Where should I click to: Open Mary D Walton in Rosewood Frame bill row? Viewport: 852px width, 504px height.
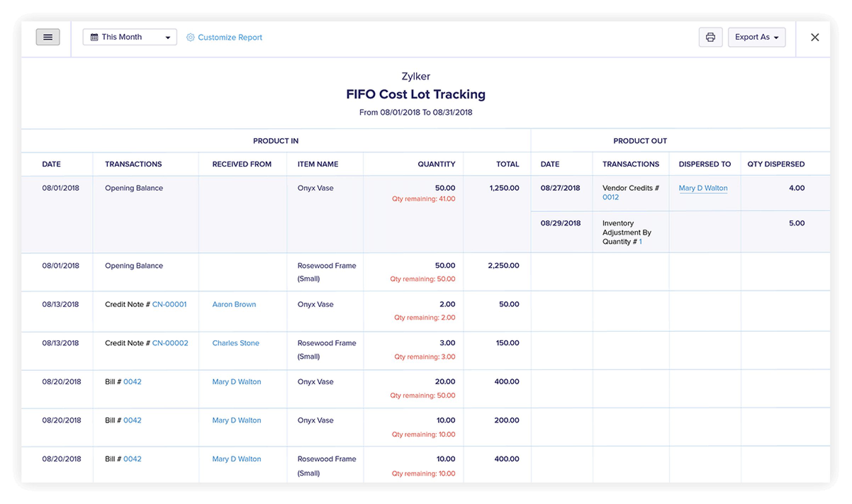click(236, 459)
